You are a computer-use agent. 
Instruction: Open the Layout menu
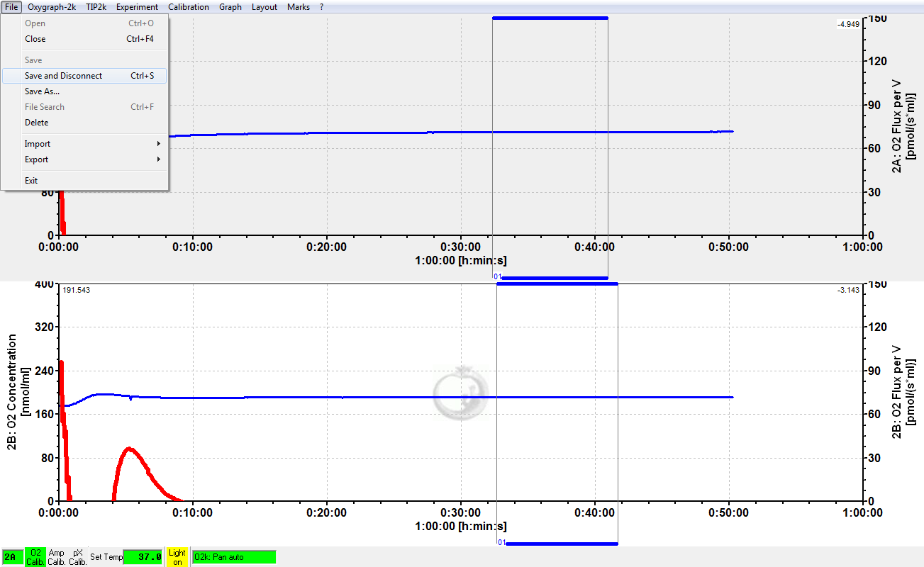click(x=265, y=7)
